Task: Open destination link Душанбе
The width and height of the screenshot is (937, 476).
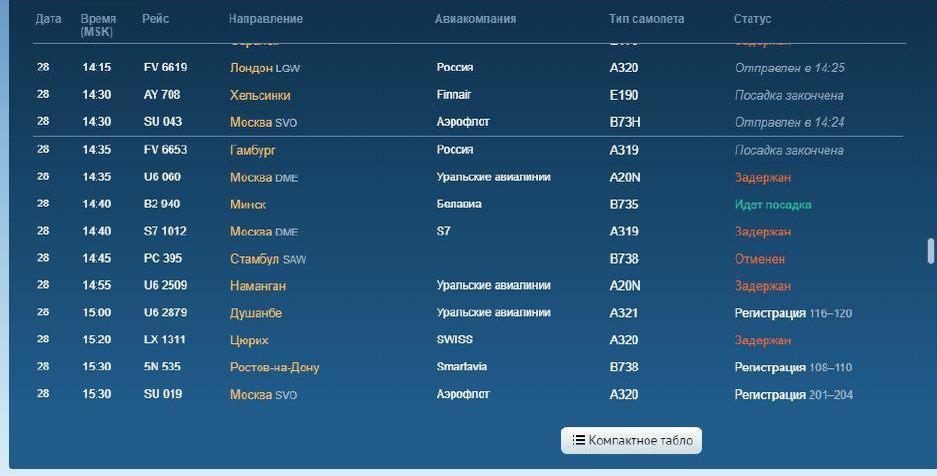Action: click(256, 314)
